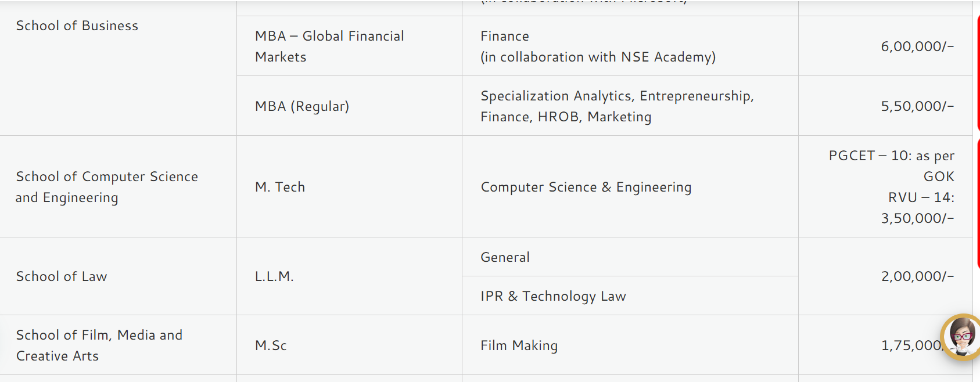Screen dimensions: 980x382
Task: Click the 6,00,000/- fee amount
Action: click(916, 46)
